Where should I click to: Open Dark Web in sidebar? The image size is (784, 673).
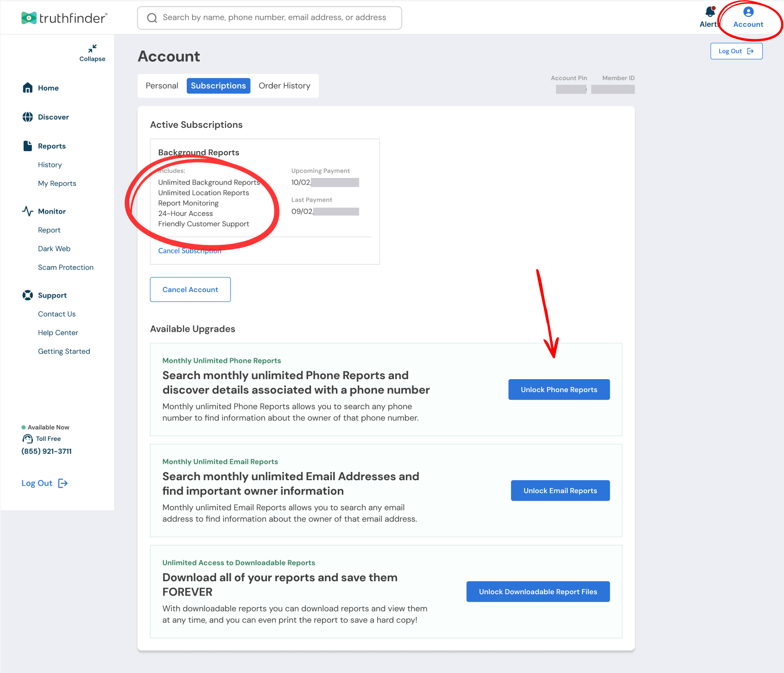tap(54, 249)
